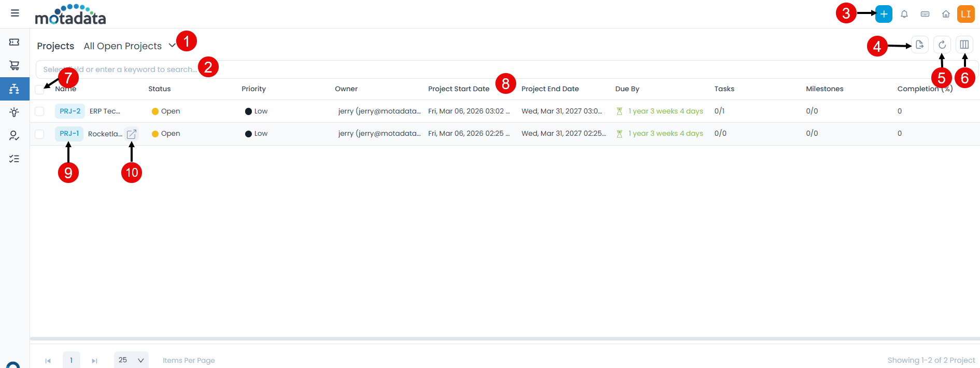Open the notifications bell

(904, 14)
